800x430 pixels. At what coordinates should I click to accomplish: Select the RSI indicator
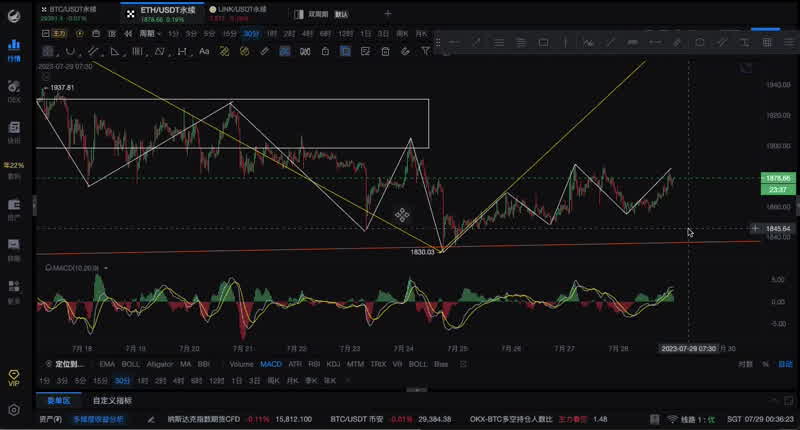(x=314, y=364)
